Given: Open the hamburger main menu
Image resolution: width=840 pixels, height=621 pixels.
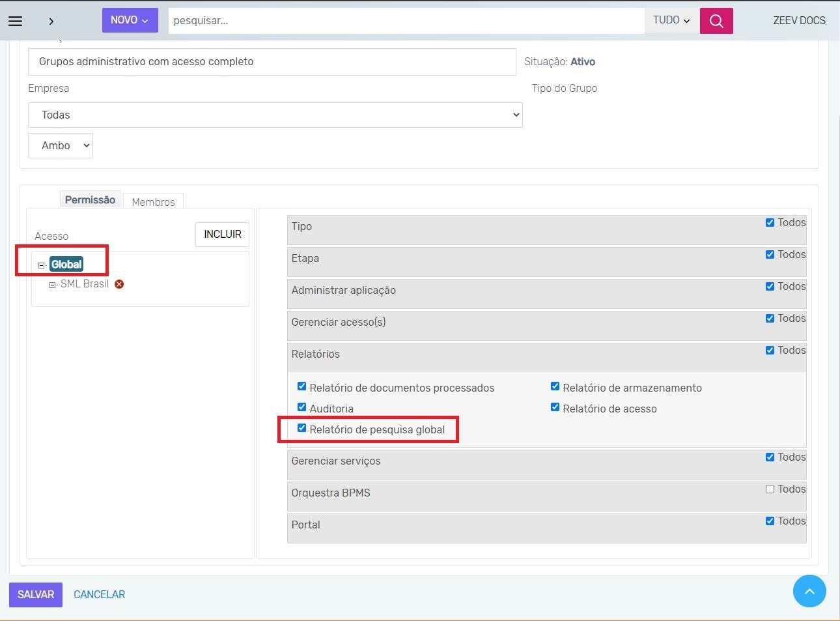Looking at the screenshot, I should coord(16,21).
